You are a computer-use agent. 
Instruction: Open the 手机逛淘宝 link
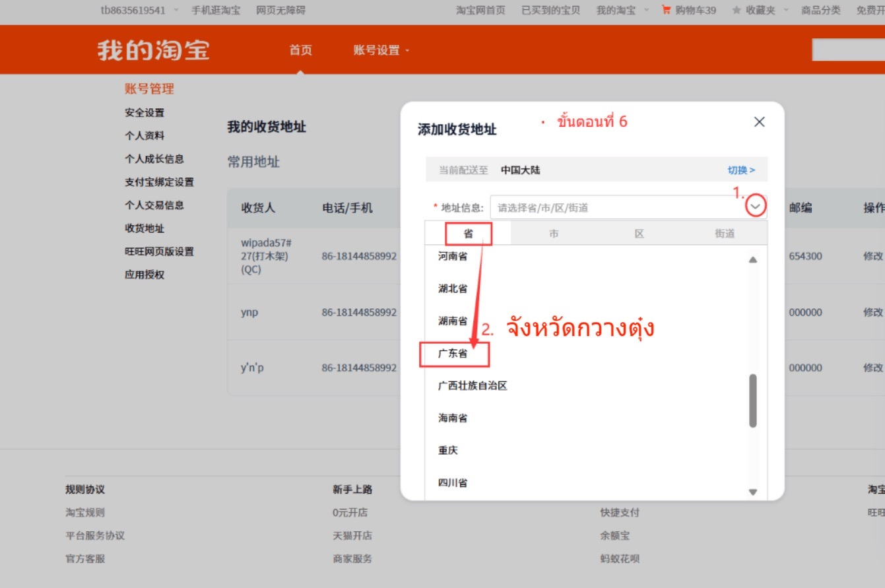(x=216, y=10)
